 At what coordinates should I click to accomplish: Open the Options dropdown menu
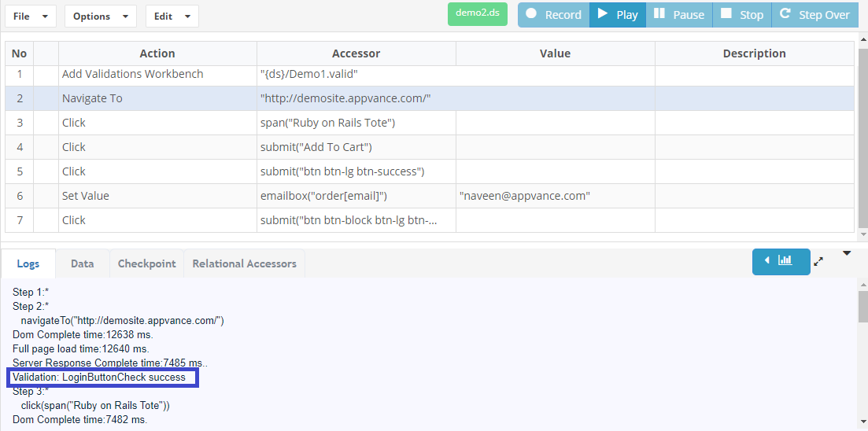click(100, 16)
